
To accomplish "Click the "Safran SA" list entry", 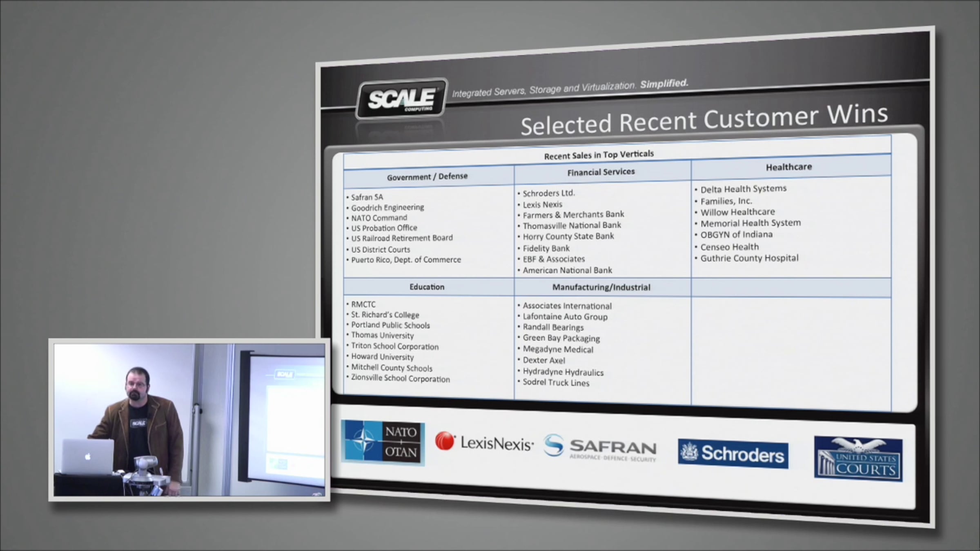I will point(367,197).
